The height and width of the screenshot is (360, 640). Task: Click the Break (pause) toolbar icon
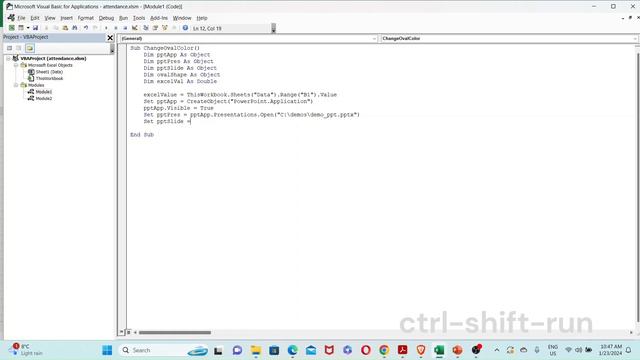pyautogui.click(x=116, y=28)
